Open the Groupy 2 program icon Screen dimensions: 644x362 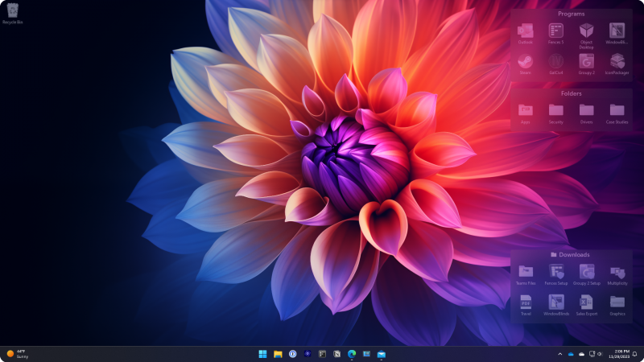point(586,62)
